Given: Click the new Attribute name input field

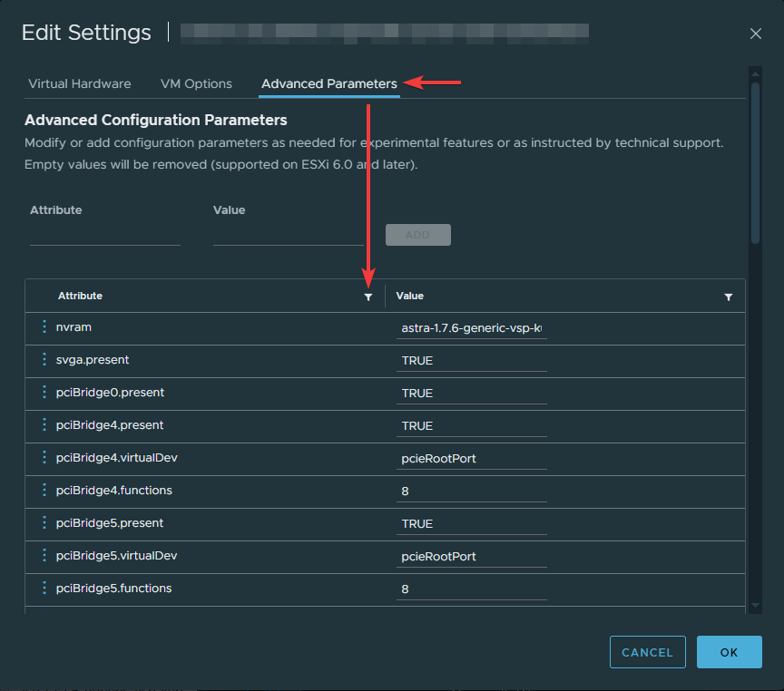Looking at the screenshot, I should pyautogui.click(x=105, y=235).
